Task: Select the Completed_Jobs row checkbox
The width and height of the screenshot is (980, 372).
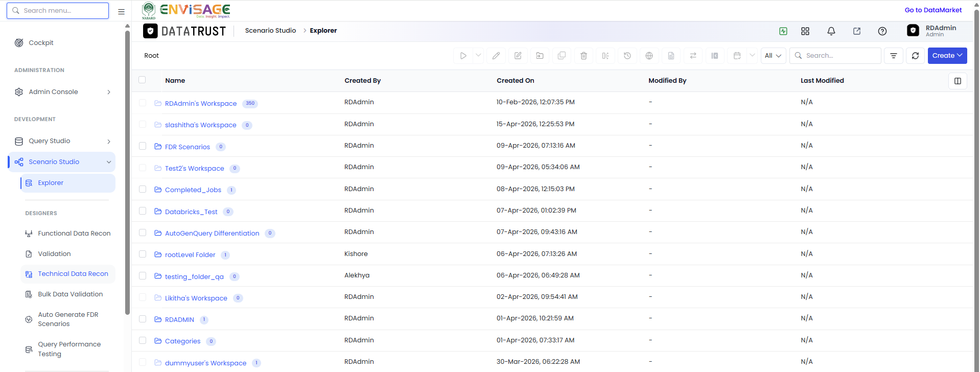Action: click(x=143, y=189)
